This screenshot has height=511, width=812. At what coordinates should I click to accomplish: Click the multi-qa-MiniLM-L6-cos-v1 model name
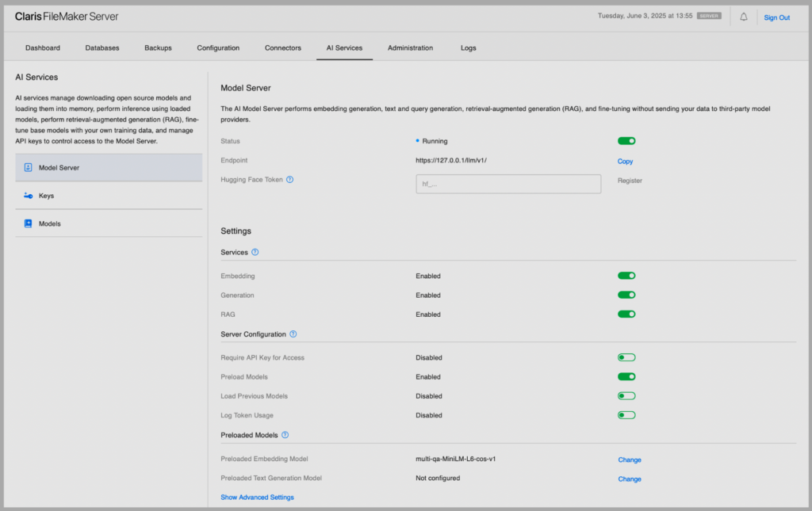(455, 459)
